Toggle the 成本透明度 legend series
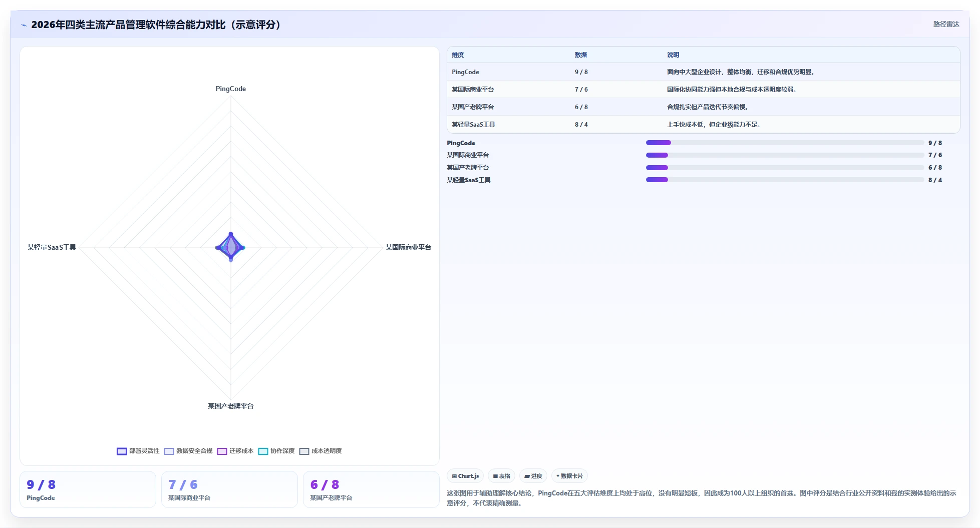 pos(320,451)
